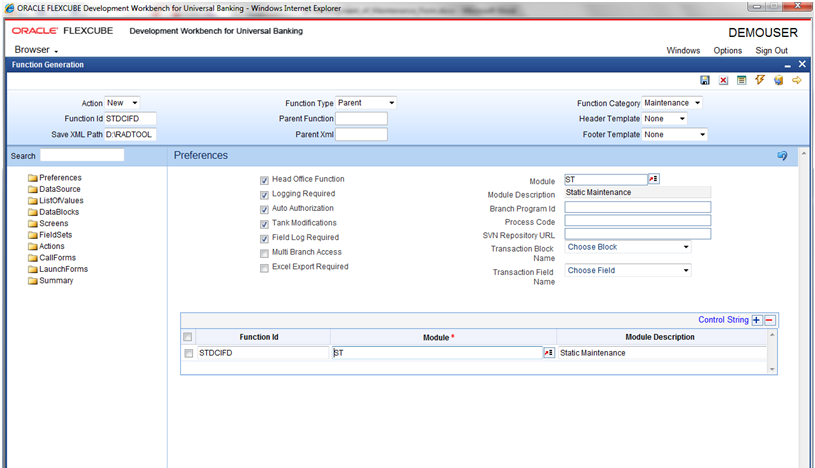Select DataSource label in the tree
Viewport: 815px width, 468px height.
coord(60,189)
